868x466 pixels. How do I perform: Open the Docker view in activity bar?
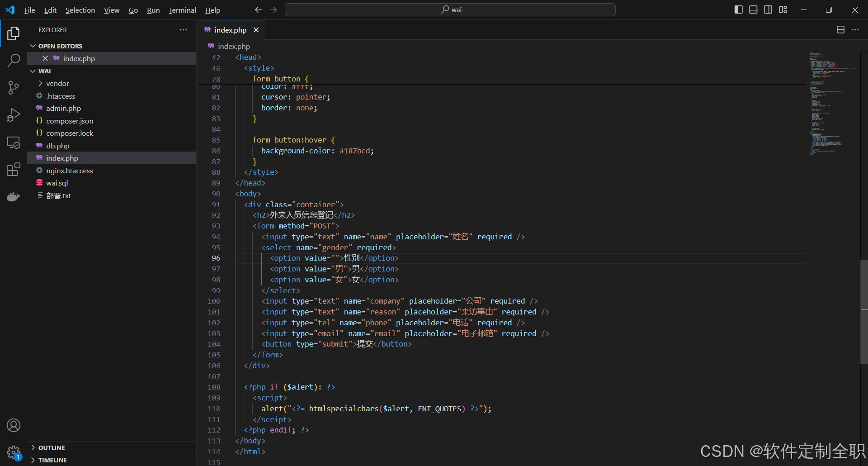pyautogui.click(x=14, y=197)
